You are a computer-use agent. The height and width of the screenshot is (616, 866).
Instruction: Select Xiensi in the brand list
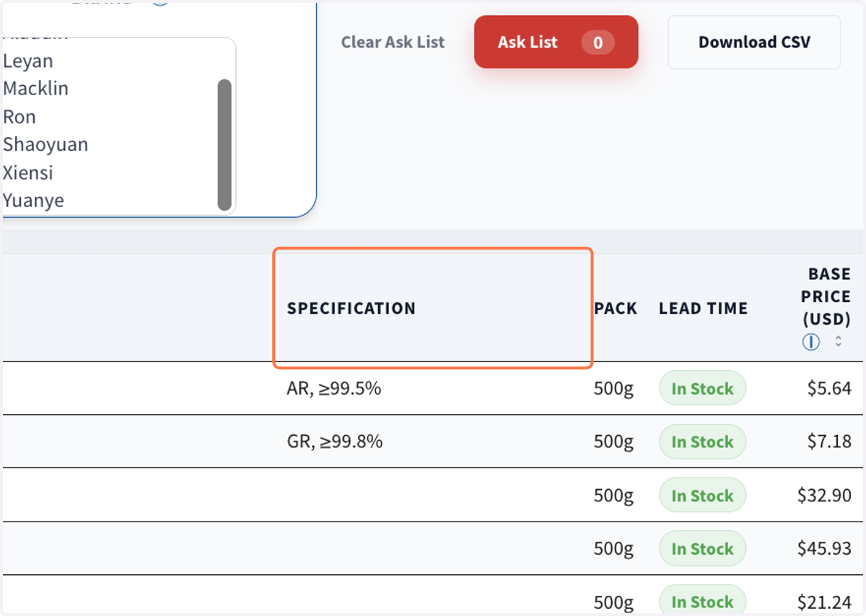point(28,173)
